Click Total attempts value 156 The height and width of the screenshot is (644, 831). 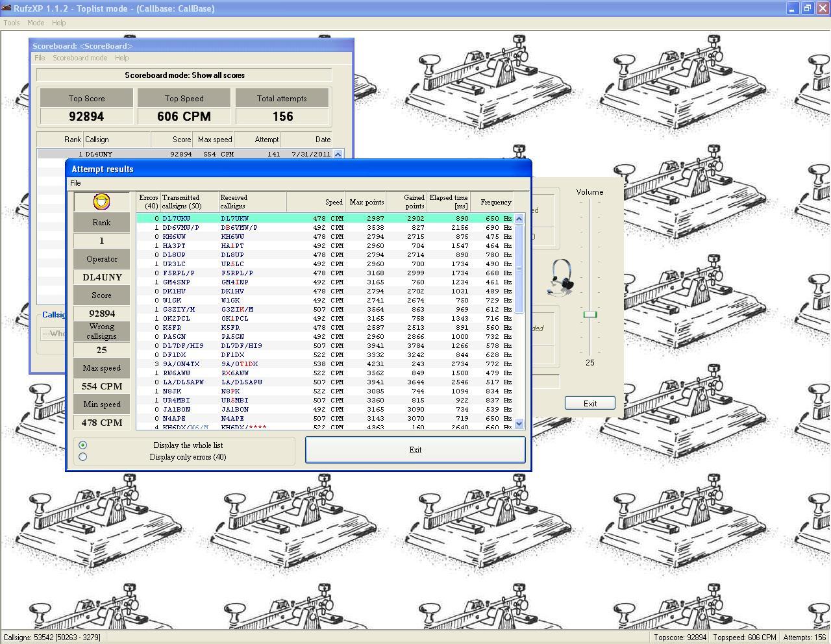pyautogui.click(x=282, y=116)
